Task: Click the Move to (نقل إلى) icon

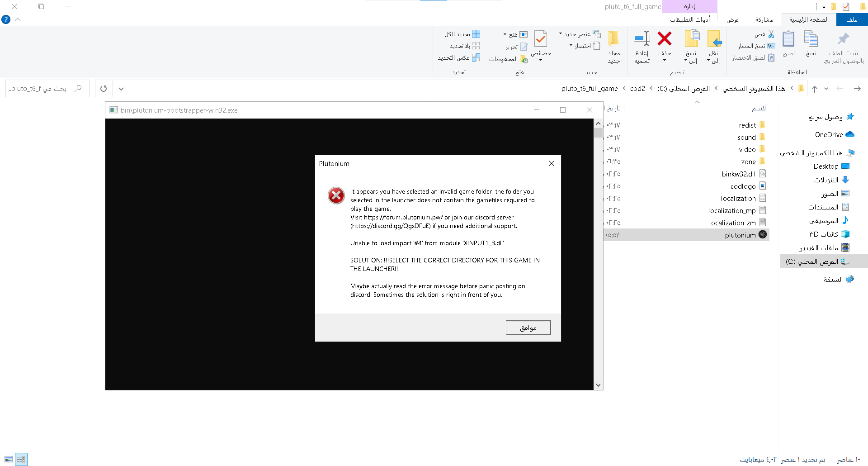Action: [x=714, y=39]
